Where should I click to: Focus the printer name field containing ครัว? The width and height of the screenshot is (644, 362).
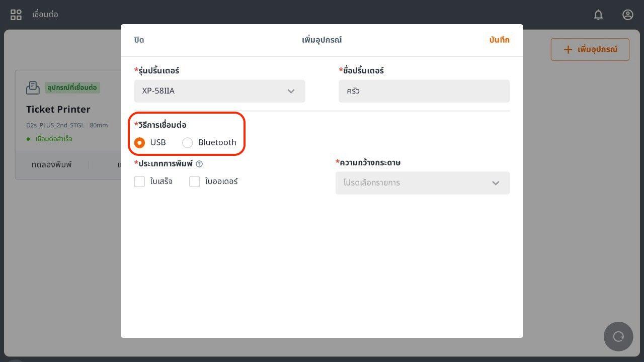point(424,91)
